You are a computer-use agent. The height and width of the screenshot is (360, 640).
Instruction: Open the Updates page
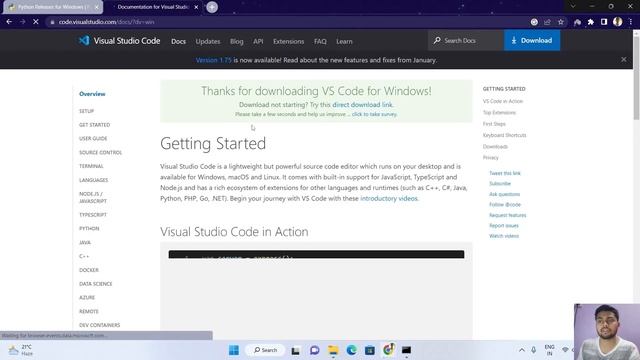[208, 41]
